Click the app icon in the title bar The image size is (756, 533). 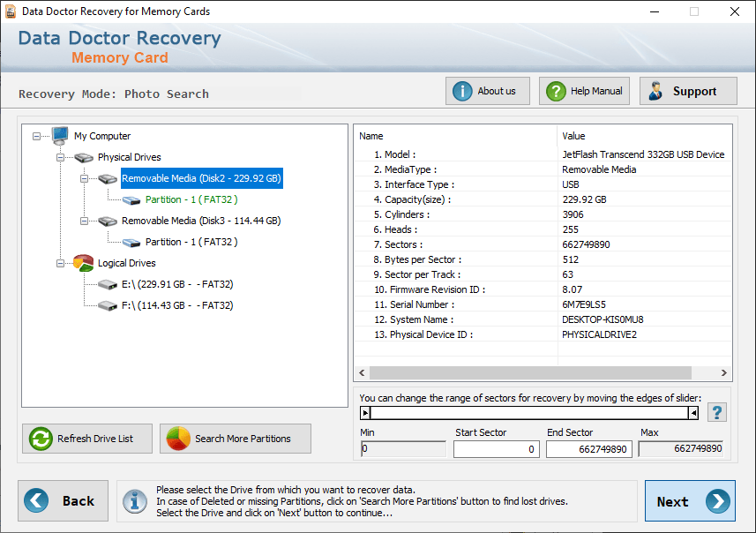[11, 11]
